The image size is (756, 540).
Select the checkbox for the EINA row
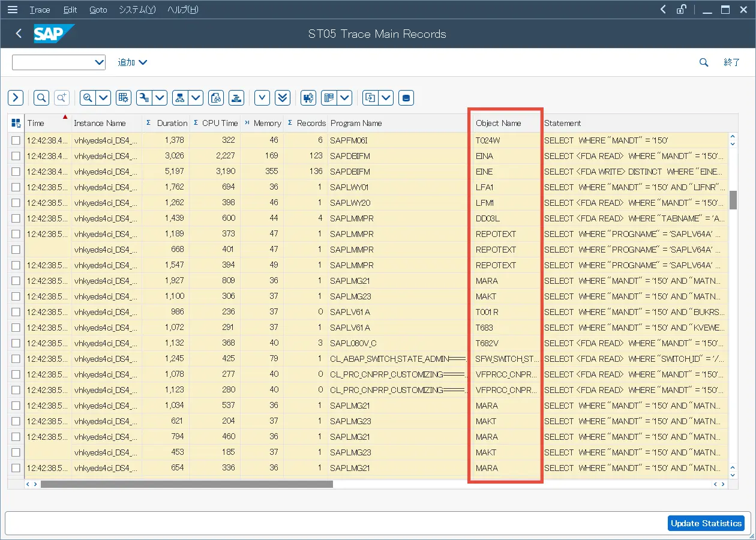point(16,156)
